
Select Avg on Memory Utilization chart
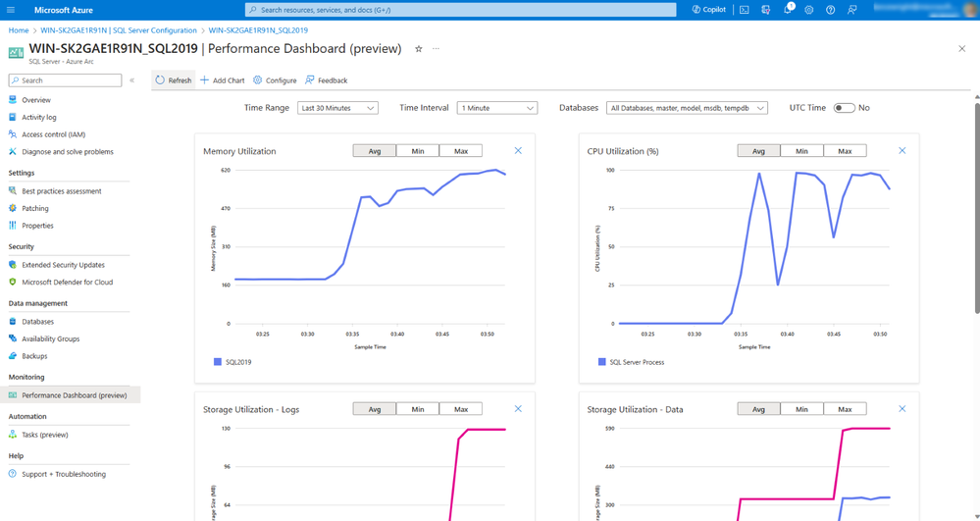click(x=375, y=151)
